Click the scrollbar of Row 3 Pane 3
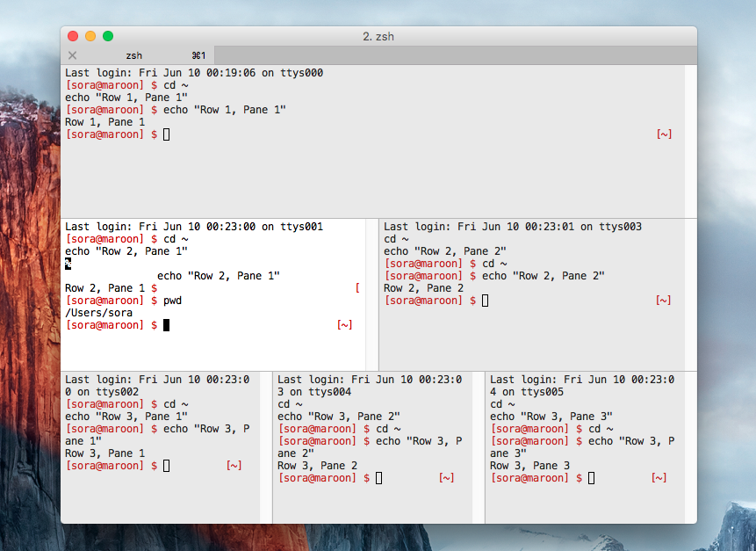The image size is (756, 551). 690,447
